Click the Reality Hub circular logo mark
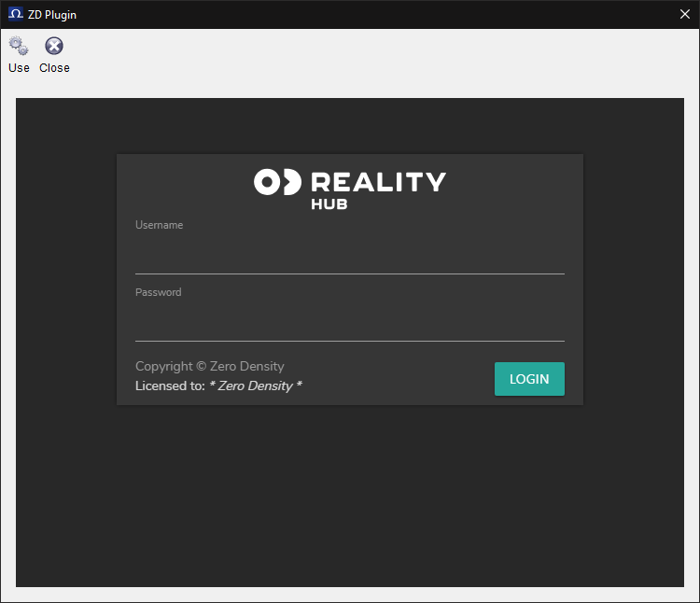The width and height of the screenshot is (700, 603). click(x=277, y=182)
